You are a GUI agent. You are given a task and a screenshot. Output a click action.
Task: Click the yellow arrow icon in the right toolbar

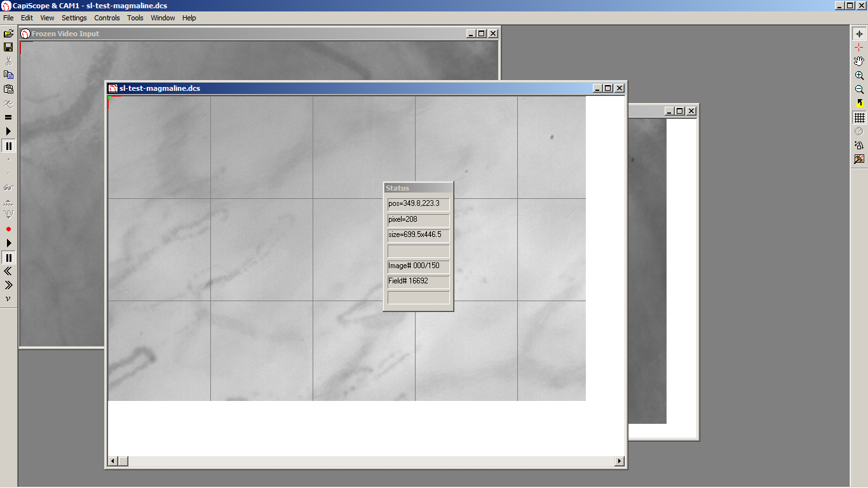(x=859, y=104)
